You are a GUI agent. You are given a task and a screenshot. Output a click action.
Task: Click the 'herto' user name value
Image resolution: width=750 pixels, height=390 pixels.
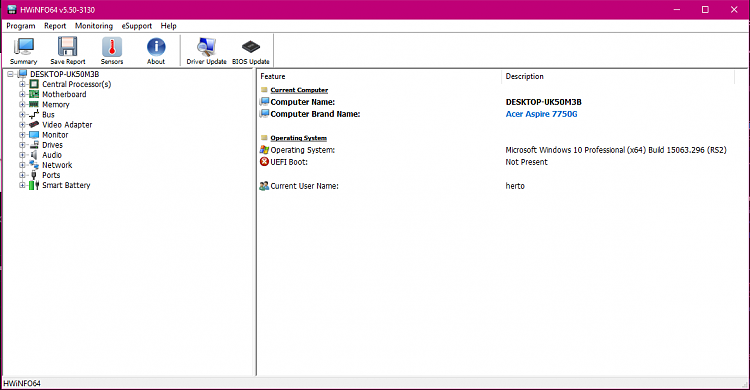click(515, 186)
